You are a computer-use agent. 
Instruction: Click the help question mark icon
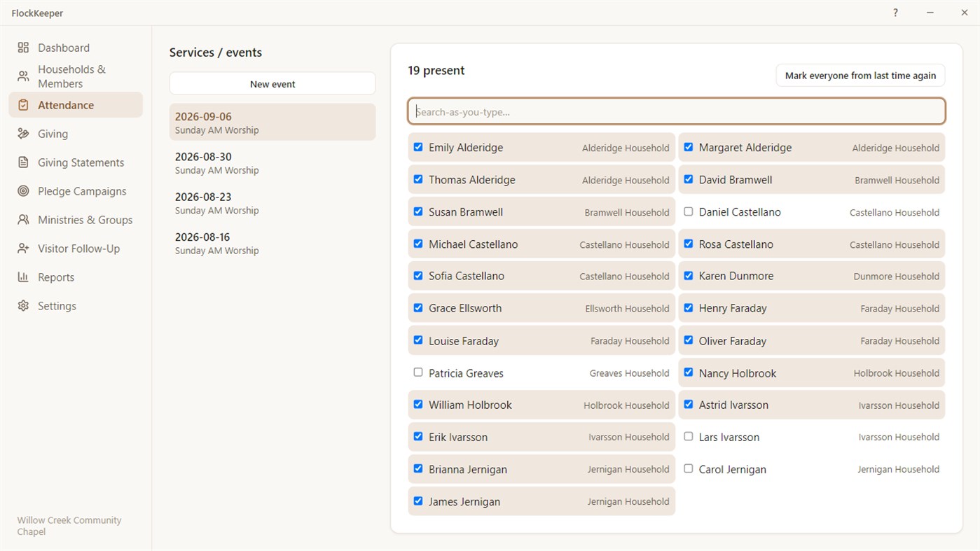pos(895,13)
